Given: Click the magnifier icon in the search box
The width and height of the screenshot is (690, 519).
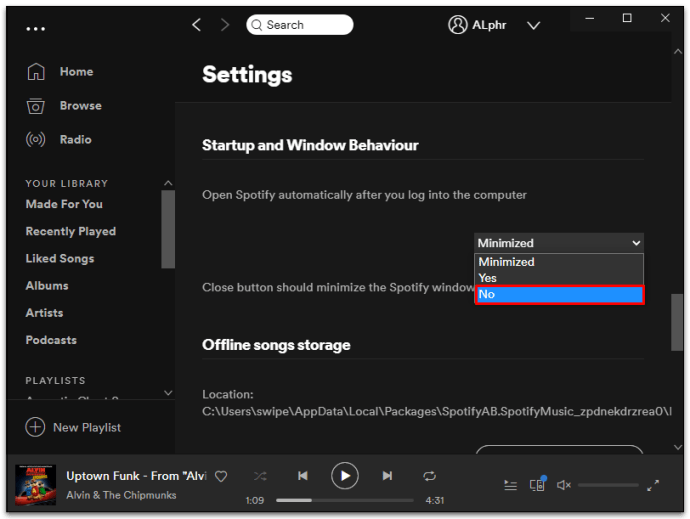Looking at the screenshot, I should [x=257, y=25].
